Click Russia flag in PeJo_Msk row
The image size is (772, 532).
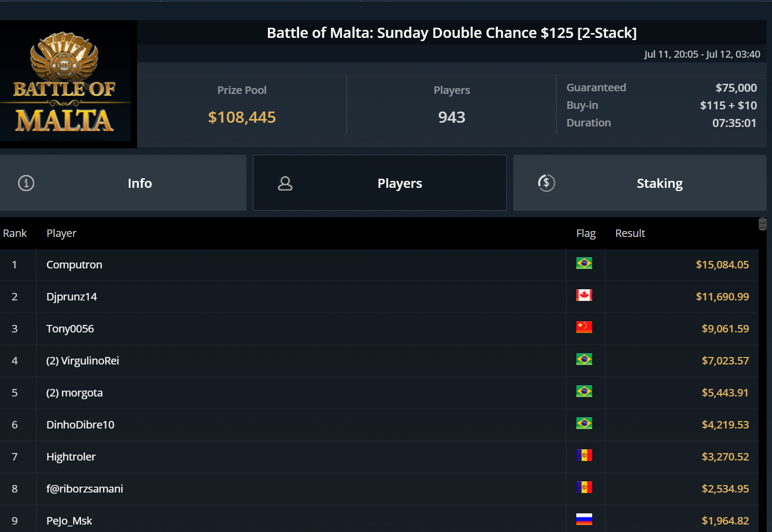[x=584, y=520]
